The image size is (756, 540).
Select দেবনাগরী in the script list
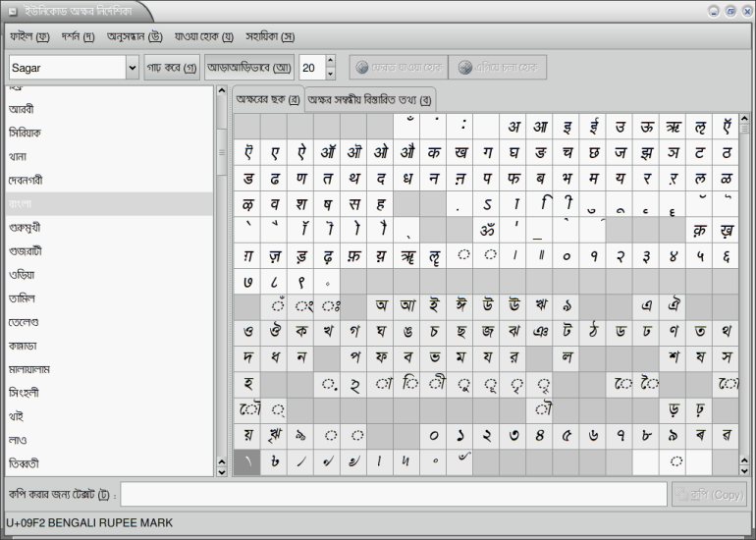pos(27,181)
